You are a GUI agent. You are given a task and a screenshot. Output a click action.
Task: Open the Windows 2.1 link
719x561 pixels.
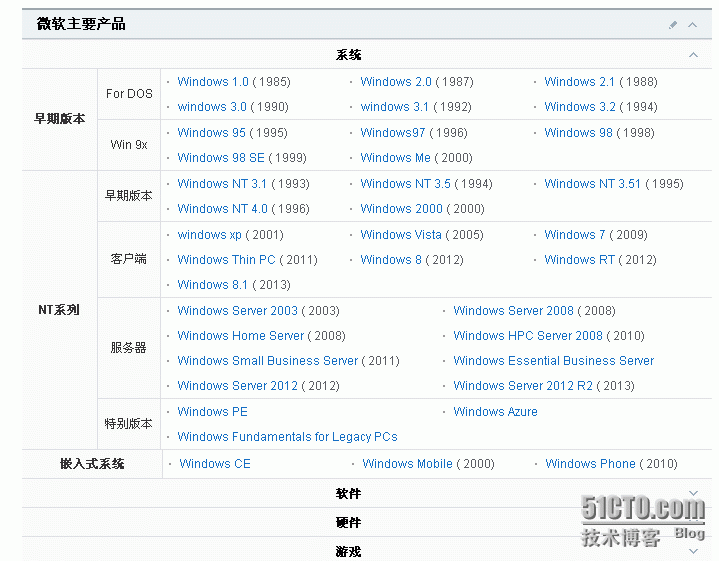[x=579, y=82]
